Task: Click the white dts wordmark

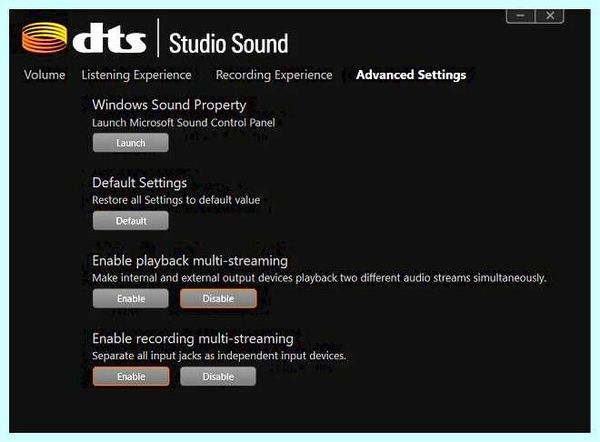Action: (109, 38)
